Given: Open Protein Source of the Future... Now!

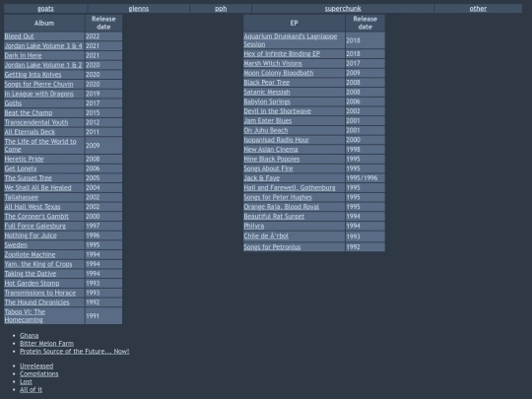Looking at the screenshot, I should [x=74, y=351].
